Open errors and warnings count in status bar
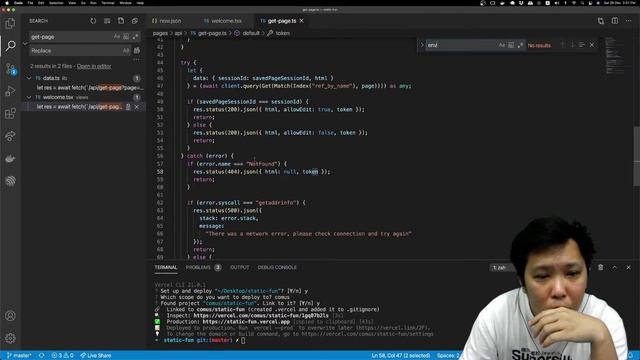Image resolution: width=640 pixels, height=360 pixels. tap(62, 356)
